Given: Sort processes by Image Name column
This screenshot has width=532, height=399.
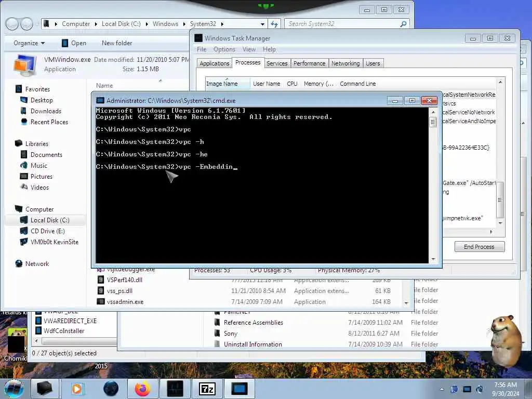Looking at the screenshot, I should click(228, 84).
